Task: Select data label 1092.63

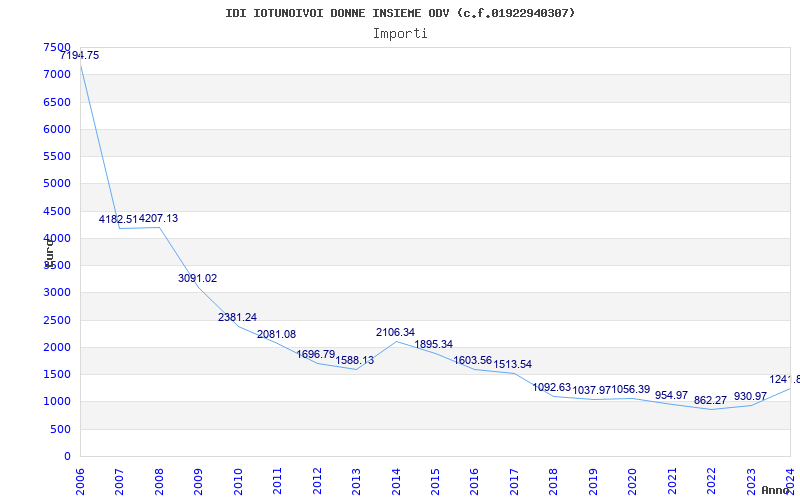Action: 552,388
